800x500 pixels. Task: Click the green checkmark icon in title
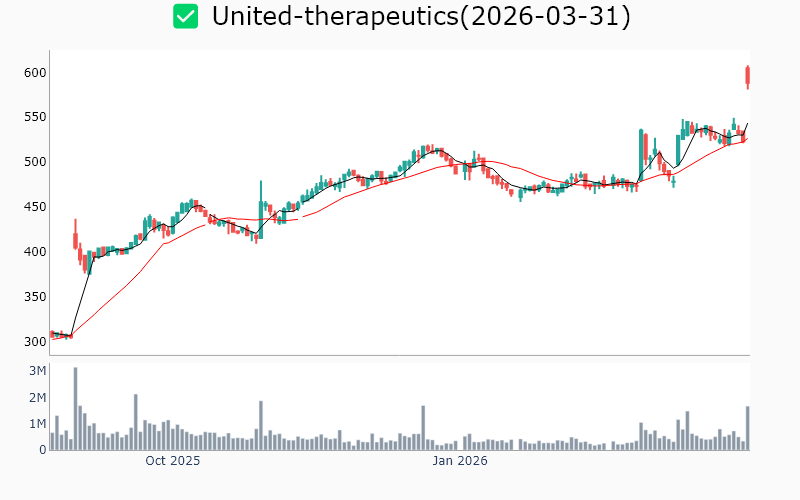pyautogui.click(x=185, y=16)
